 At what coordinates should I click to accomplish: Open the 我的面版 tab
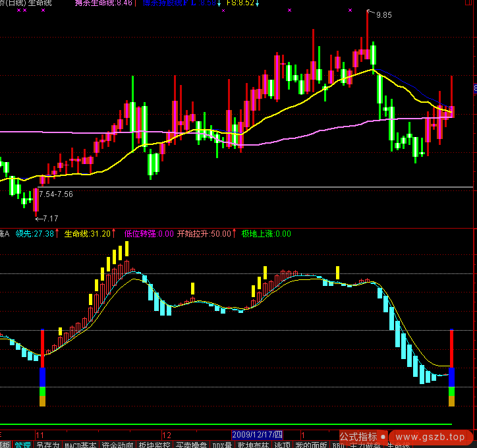[312, 445]
